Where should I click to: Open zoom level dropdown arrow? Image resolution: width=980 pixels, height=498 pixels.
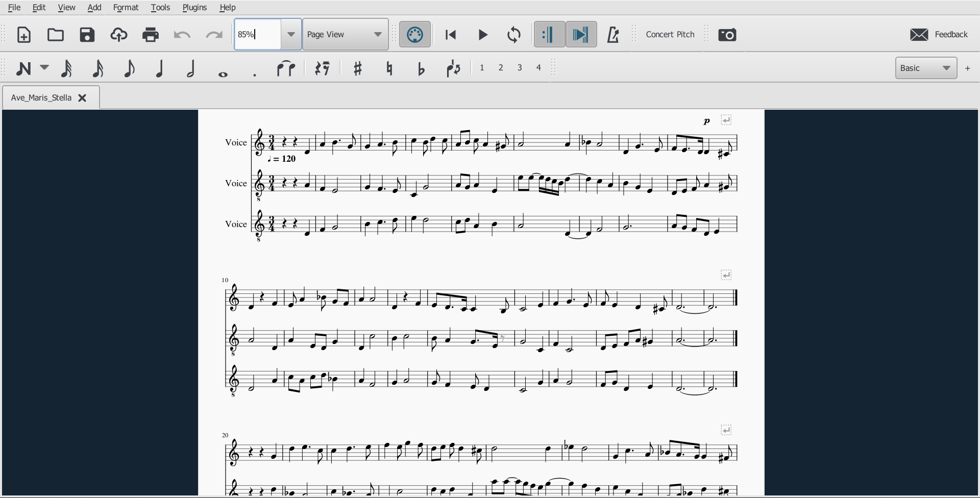(x=291, y=34)
